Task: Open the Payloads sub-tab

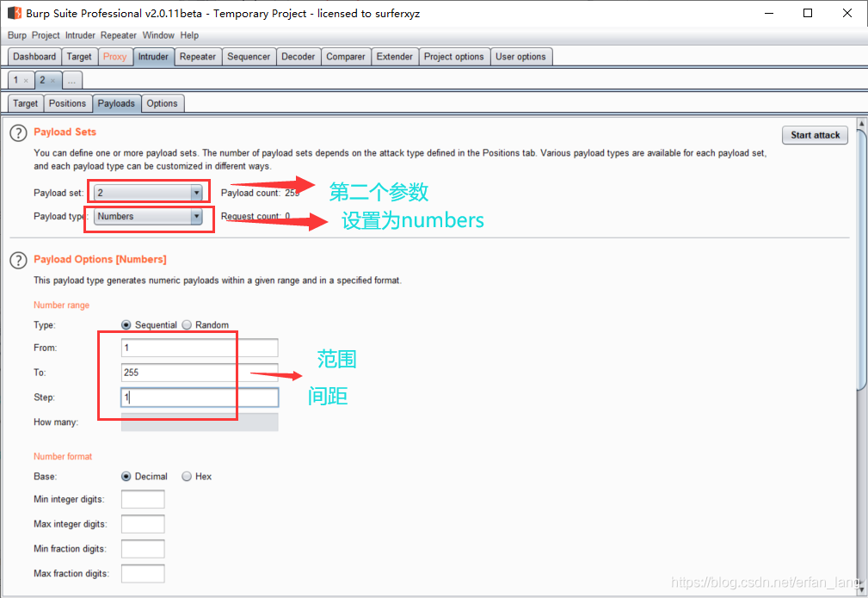Action: [x=116, y=103]
